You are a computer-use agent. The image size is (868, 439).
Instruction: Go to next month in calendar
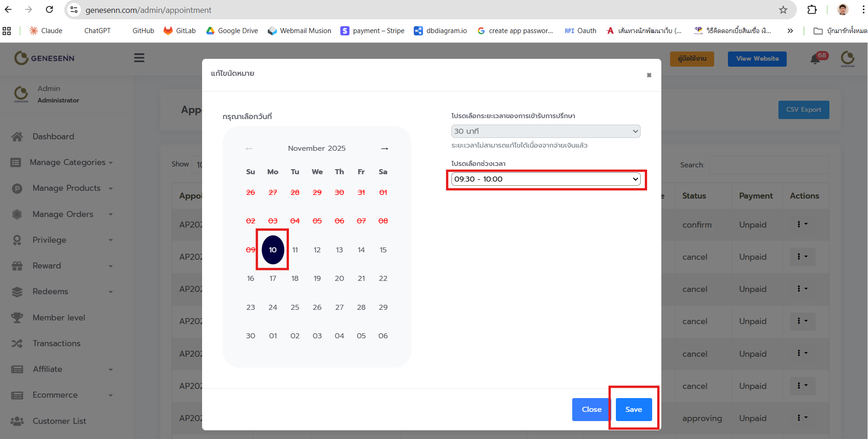click(x=384, y=148)
